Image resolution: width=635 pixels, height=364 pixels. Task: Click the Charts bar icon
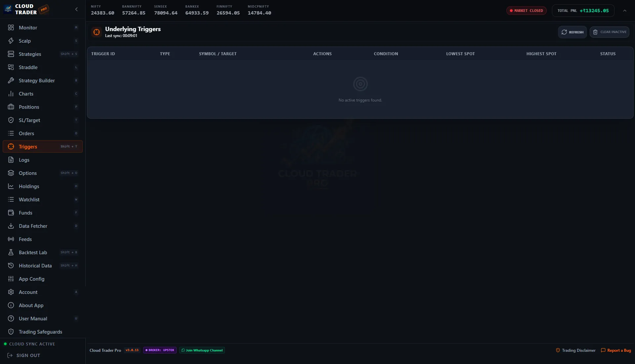pyautogui.click(x=11, y=94)
